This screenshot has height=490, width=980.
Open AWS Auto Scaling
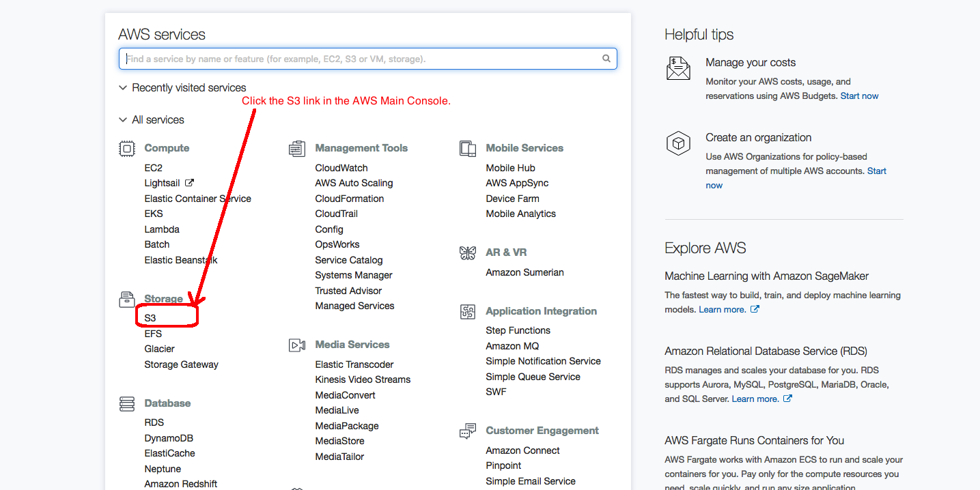point(354,183)
